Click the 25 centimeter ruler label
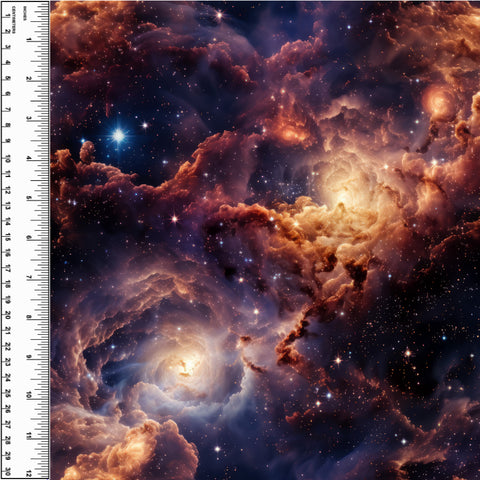Viewport: 480px width, 480px height. point(7,394)
